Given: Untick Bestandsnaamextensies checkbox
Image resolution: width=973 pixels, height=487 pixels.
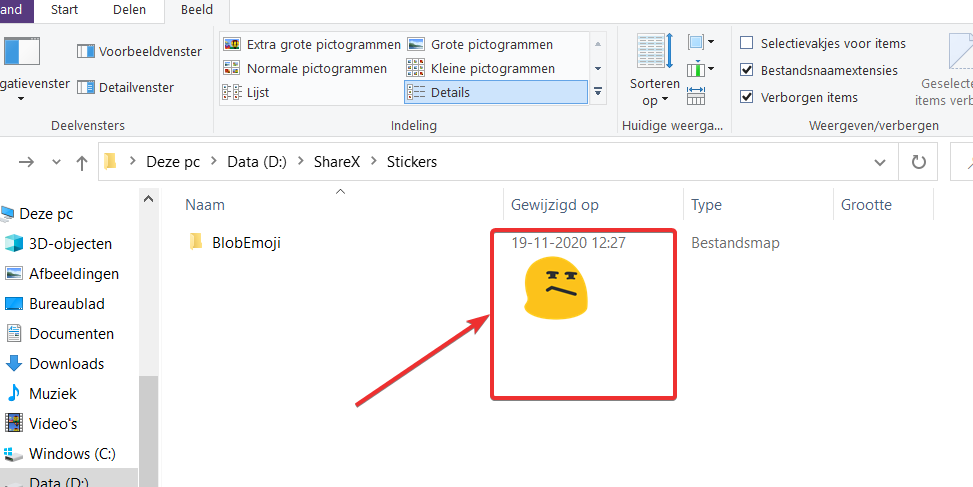Looking at the screenshot, I should pos(747,70).
